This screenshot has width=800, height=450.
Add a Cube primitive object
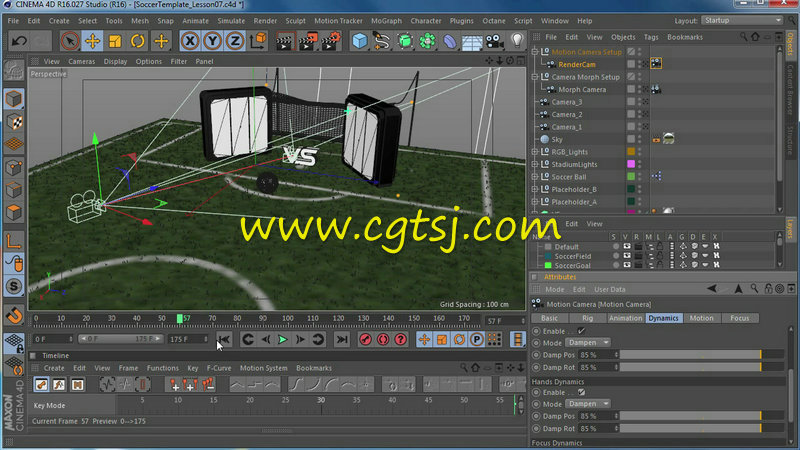[359, 40]
